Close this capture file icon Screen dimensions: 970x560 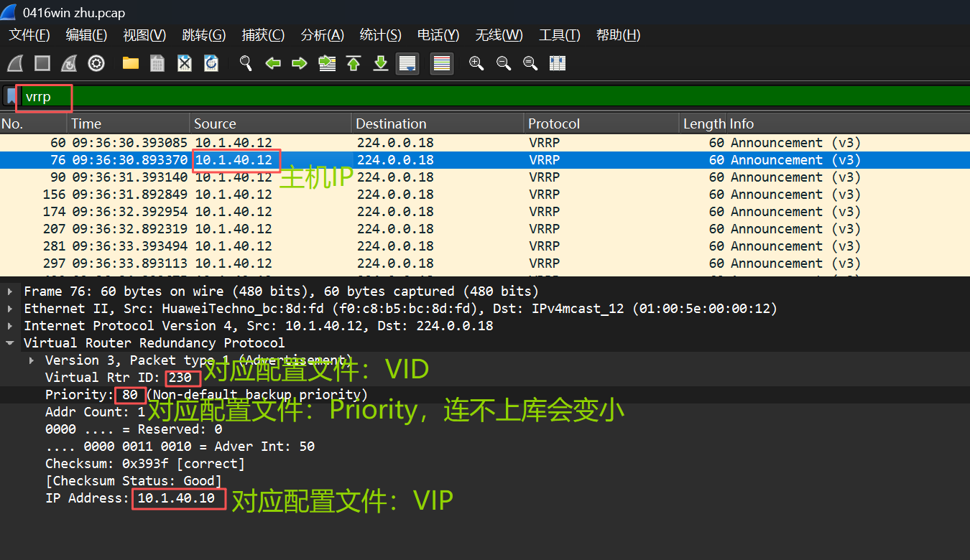(185, 63)
